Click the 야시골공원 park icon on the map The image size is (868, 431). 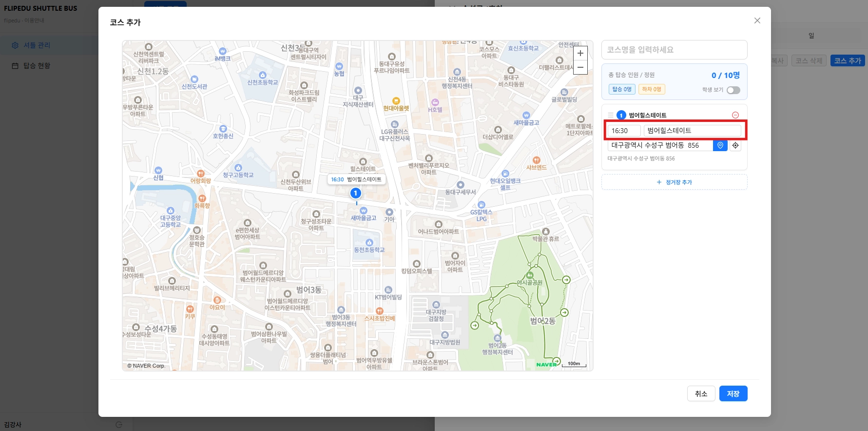(x=530, y=275)
